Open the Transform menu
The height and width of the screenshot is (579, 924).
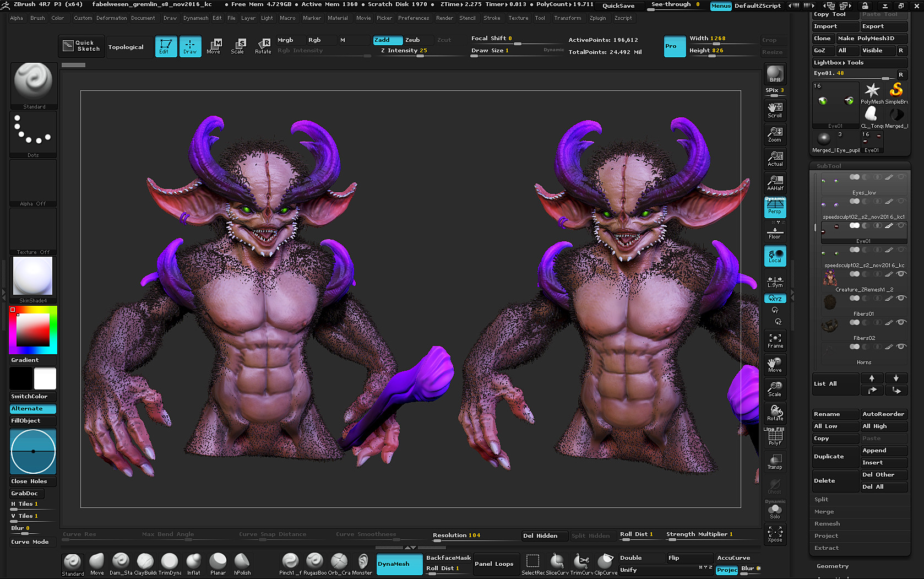(568, 18)
